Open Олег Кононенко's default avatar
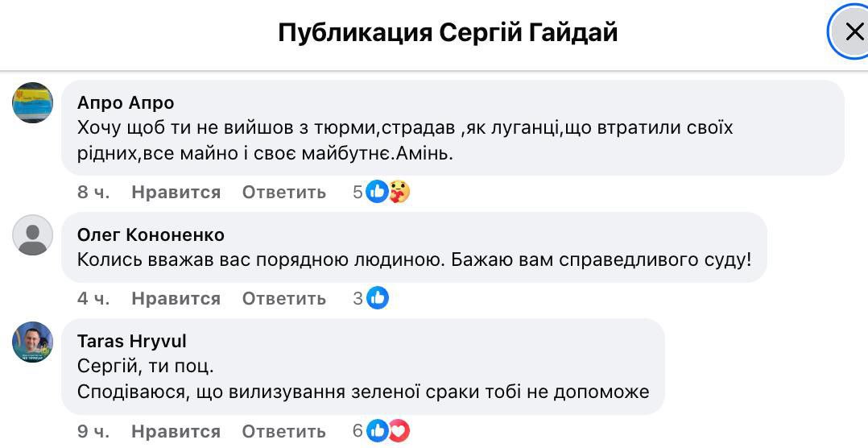The width and height of the screenshot is (868, 448). (33, 235)
